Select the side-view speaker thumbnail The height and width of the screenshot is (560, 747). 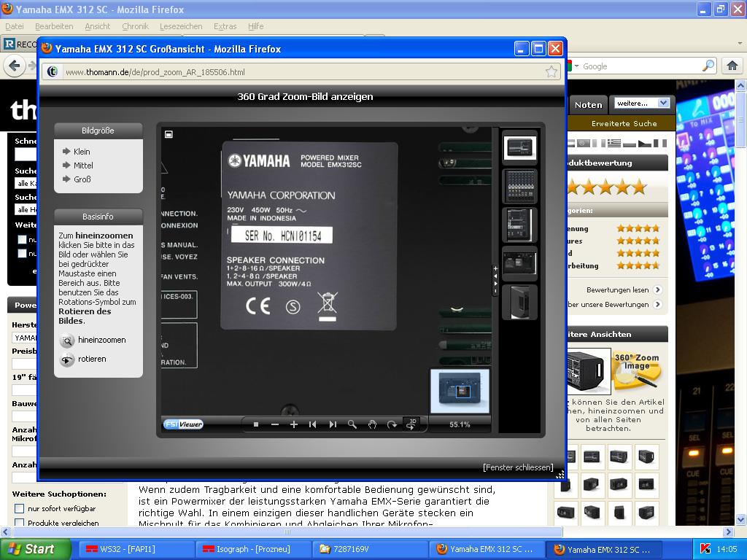click(x=519, y=302)
